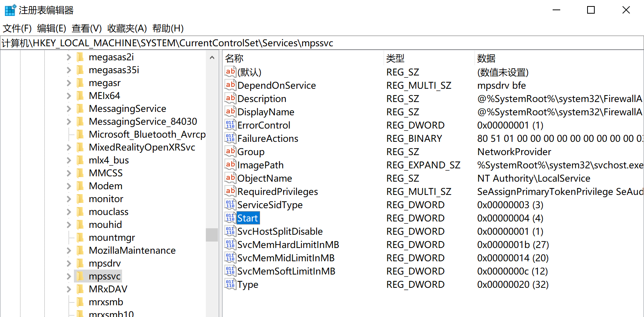644x317 pixels.
Task: Select the mrxsmb key
Action: click(x=106, y=302)
